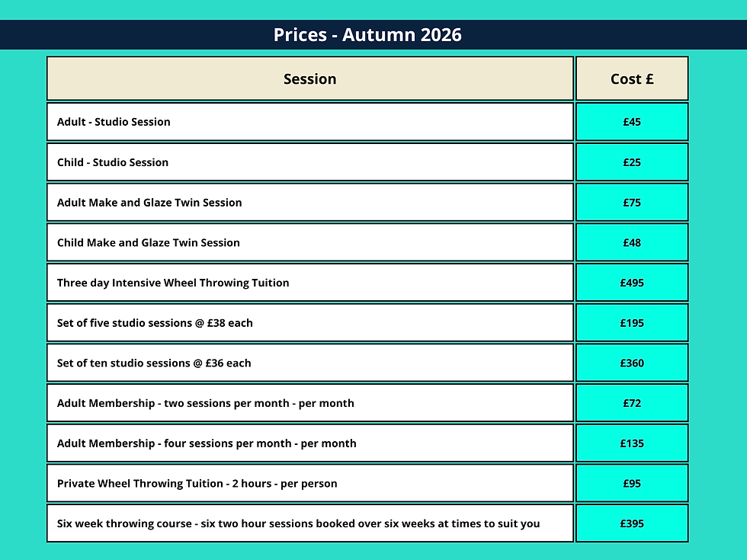Screen dimensions: 747x560
Task: Click the £75 price cell
Action: 632,203
